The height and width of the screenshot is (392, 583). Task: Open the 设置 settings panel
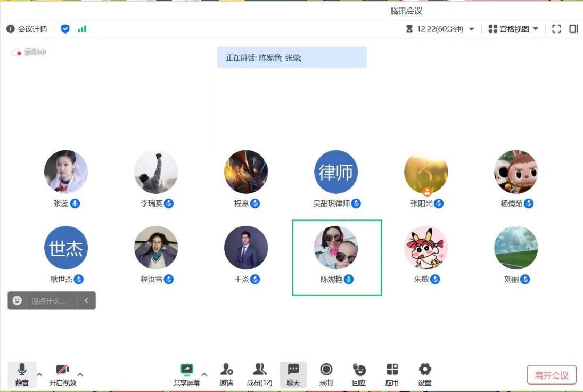point(424,373)
